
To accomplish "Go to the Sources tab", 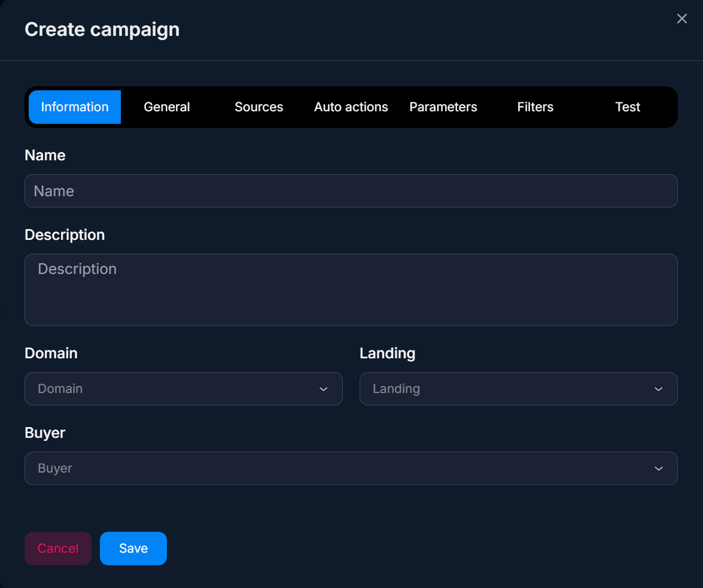I will click(259, 107).
